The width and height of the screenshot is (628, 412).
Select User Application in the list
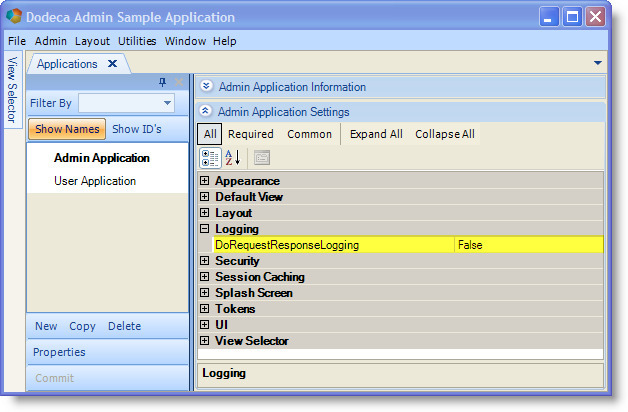click(95, 181)
